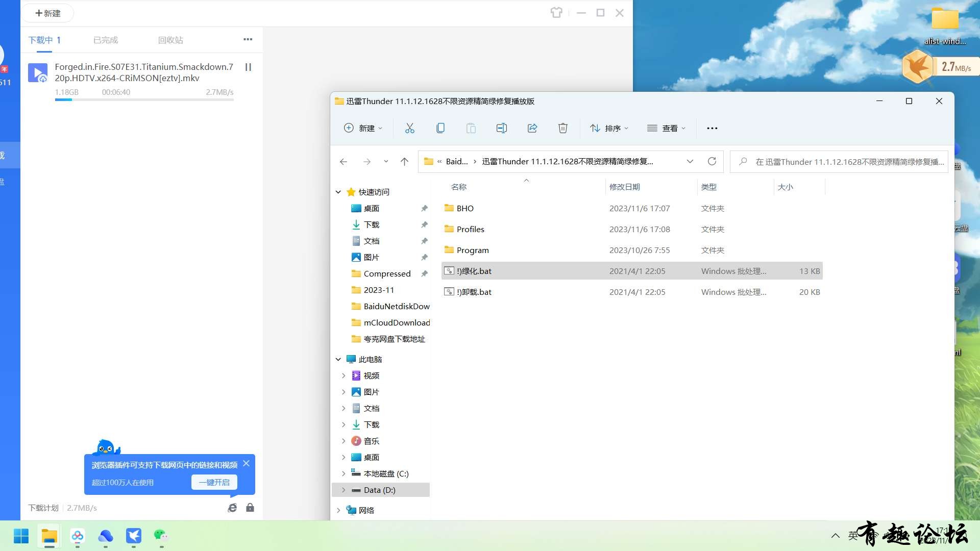This screenshot has width=980, height=551.
Task: Select the BHO folder
Action: (632, 208)
